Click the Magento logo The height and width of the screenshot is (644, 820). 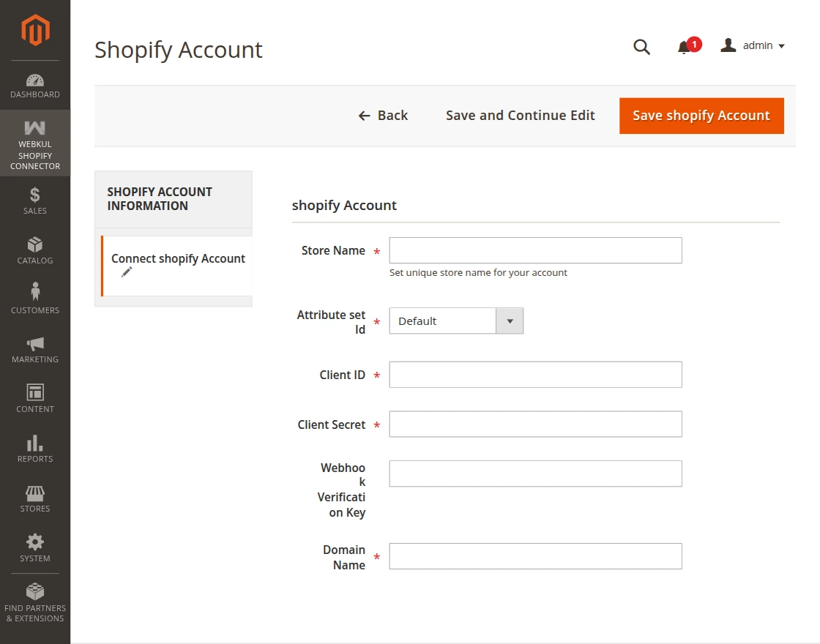click(x=34, y=29)
